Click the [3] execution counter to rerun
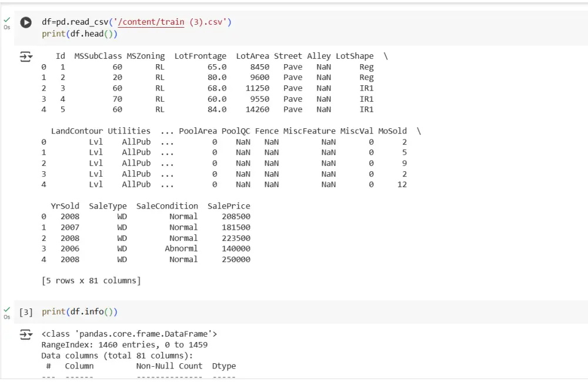The image size is (588, 385). point(25,311)
